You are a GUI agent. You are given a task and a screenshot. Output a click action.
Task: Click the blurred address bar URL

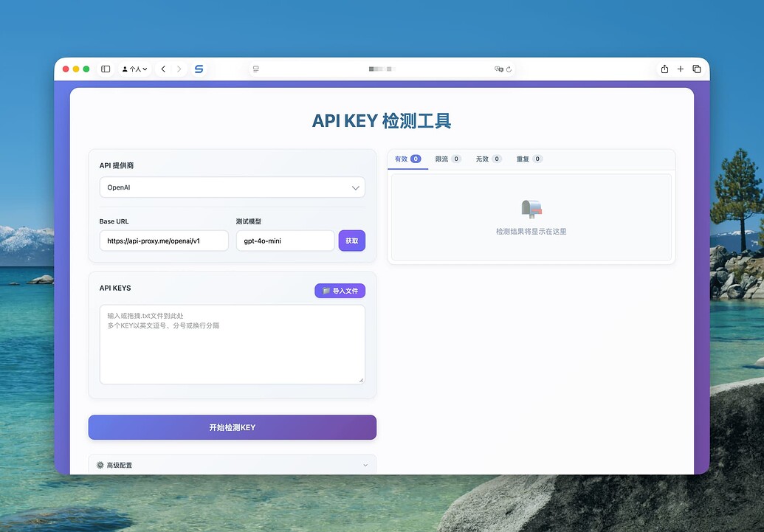[382, 69]
